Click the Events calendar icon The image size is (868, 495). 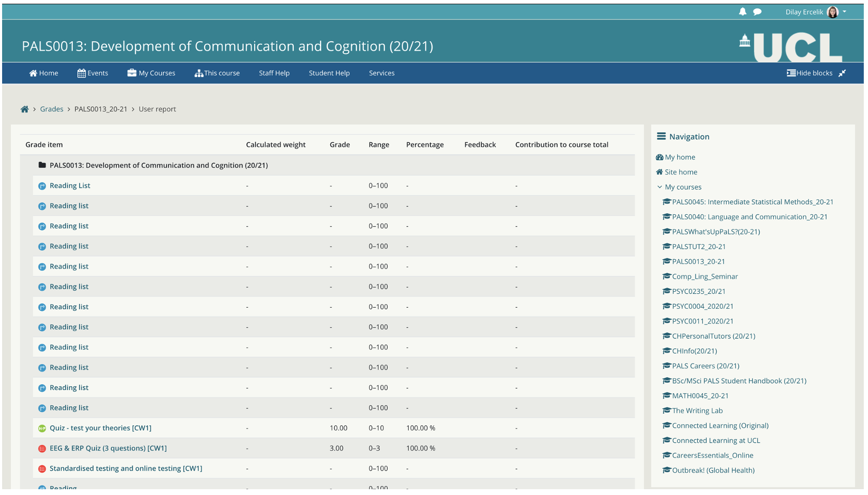coord(81,73)
